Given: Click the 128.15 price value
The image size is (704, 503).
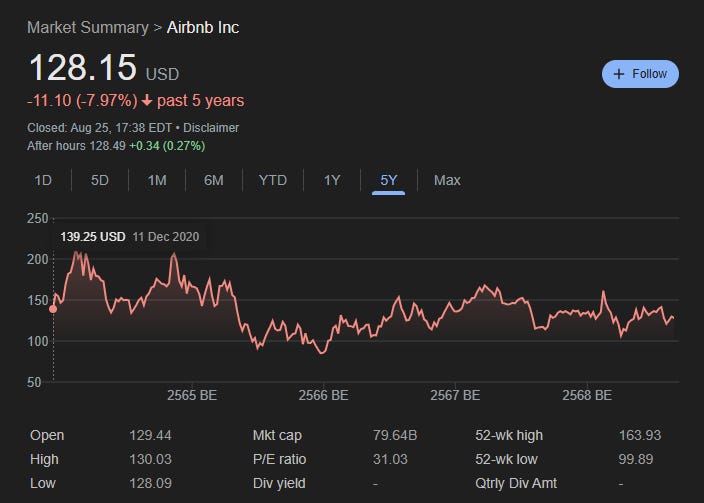Looking at the screenshot, I should tap(83, 67).
